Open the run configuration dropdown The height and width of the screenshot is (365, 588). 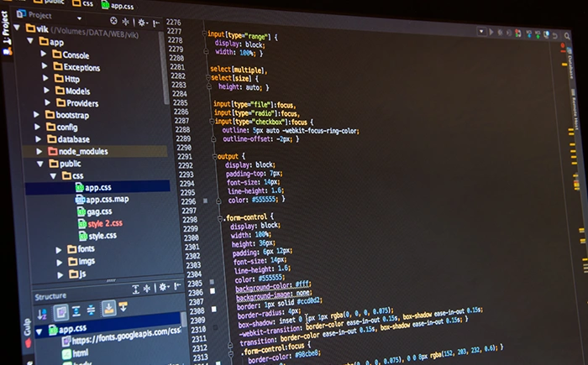click(483, 32)
